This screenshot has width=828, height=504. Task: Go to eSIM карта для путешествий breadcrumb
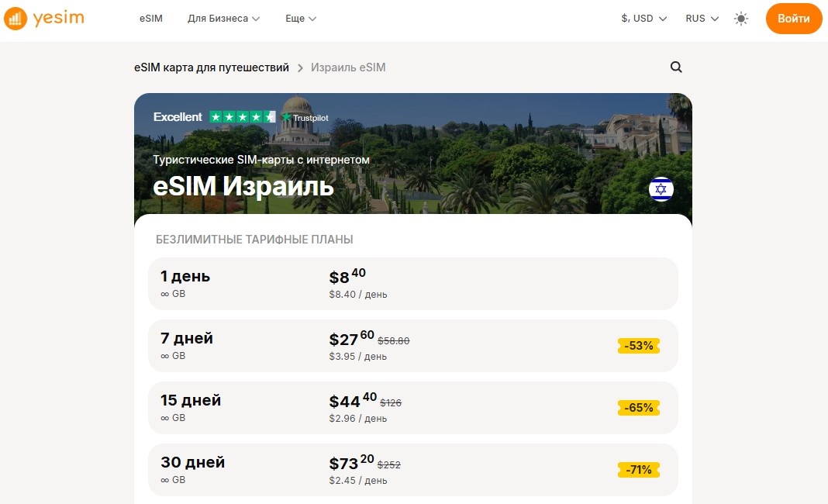[x=211, y=67]
